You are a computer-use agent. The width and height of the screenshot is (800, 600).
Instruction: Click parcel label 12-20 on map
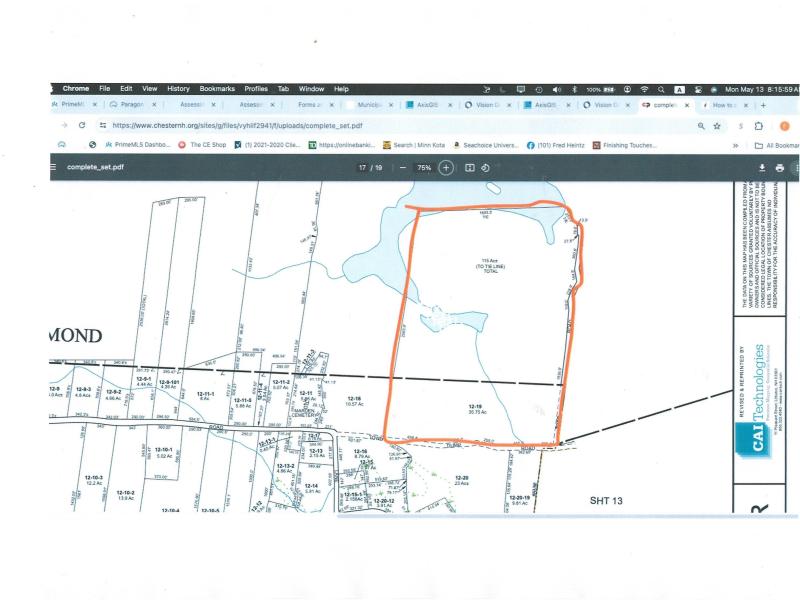click(462, 478)
